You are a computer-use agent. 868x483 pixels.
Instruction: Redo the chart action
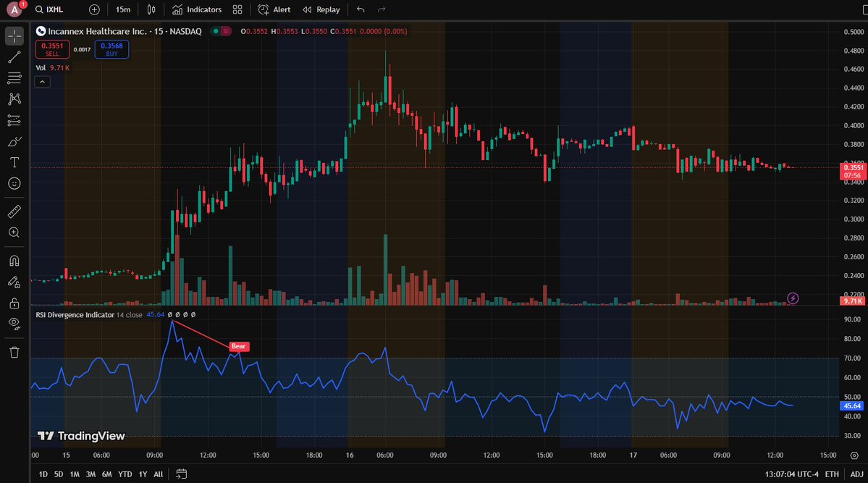(x=382, y=9)
